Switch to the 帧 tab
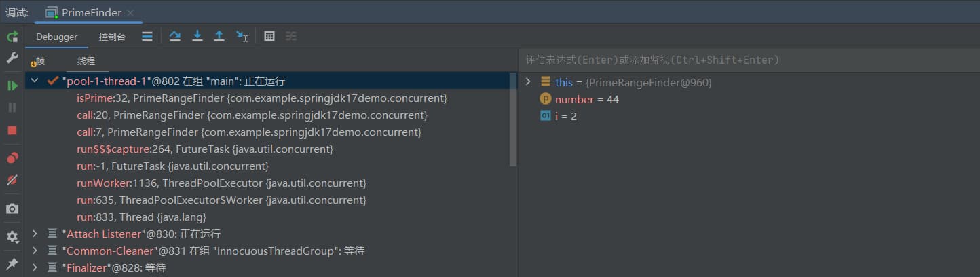 (38, 61)
